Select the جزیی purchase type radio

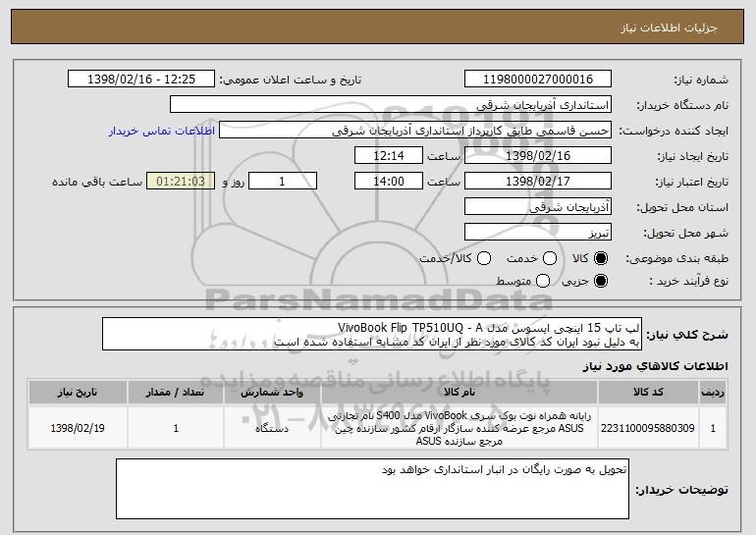pos(601,281)
